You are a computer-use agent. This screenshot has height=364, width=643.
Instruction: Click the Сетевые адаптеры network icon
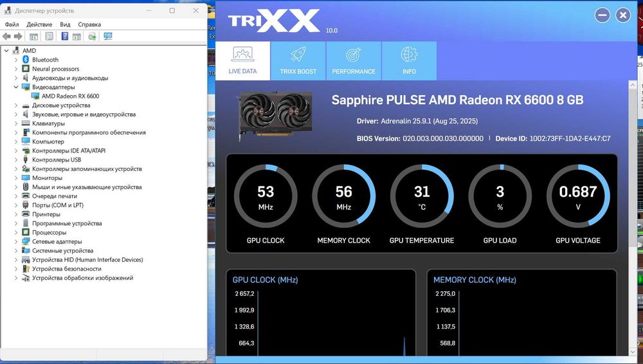tap(26, 241)
